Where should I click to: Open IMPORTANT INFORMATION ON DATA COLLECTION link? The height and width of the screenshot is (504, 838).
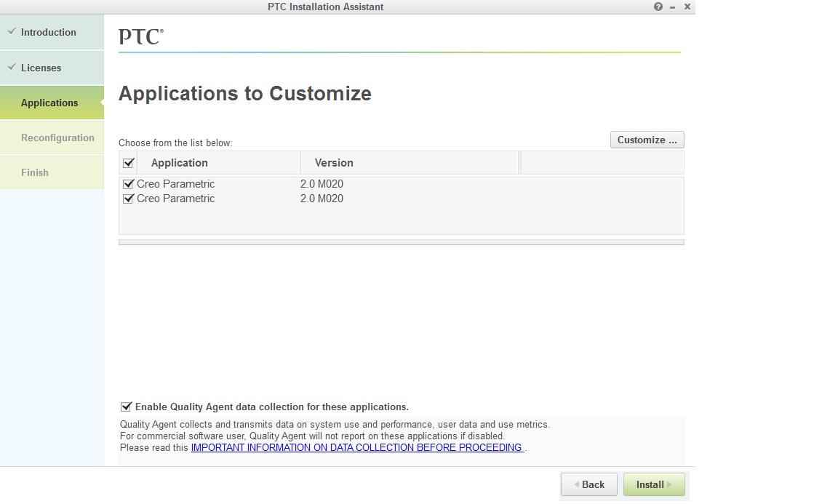357,447
